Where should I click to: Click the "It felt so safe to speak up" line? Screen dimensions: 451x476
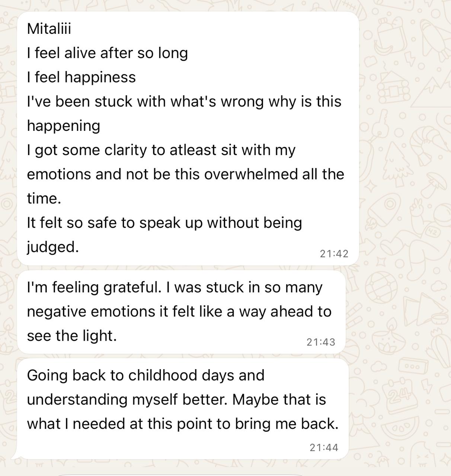pyautogui.click(x=164, y=223)
